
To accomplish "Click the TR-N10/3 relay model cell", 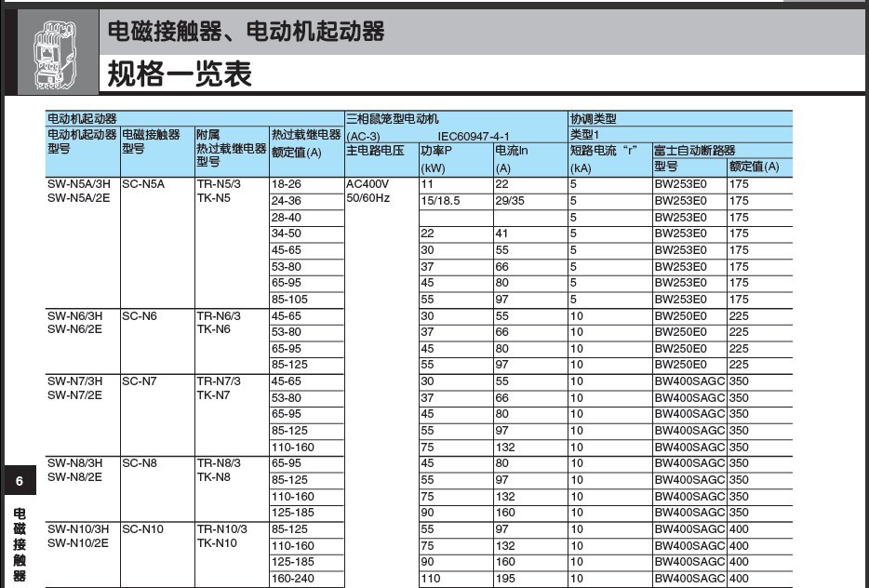I will tap(221, 529).
